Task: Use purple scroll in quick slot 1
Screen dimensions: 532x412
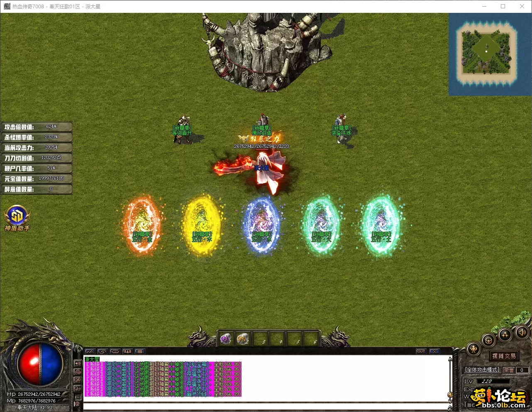Action: pyautogui.click(x=226, y=339)
